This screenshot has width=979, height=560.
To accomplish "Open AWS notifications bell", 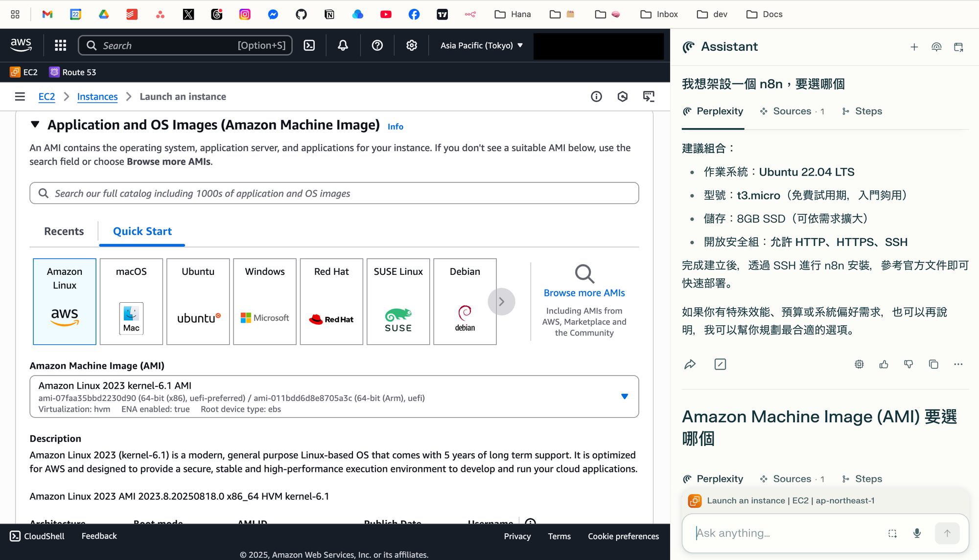I will (343, 45).
